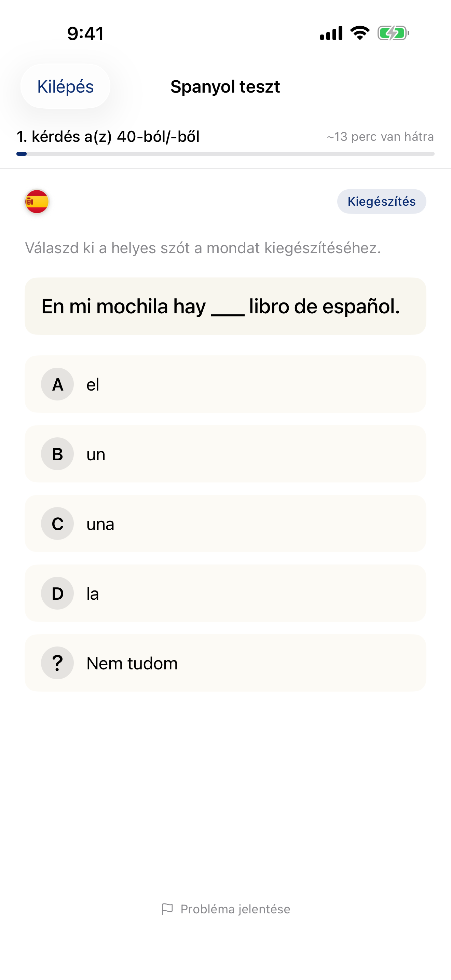The height and width of the screenshot is (980, 451).
Task: Open the Probléma jelentése link
Action: [235, 909]
